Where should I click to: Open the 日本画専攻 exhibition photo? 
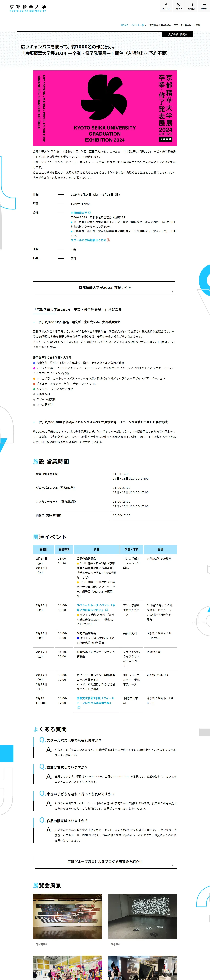pos(67,916)
